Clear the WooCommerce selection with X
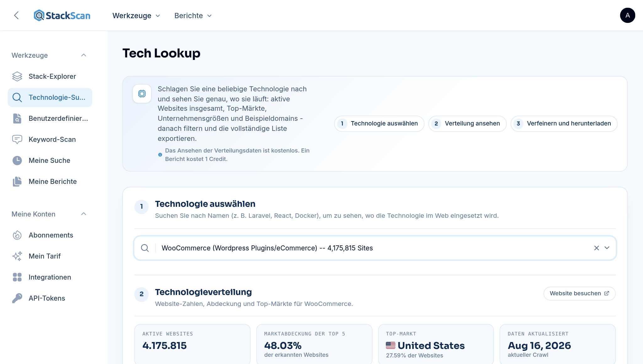The image size is (643, 364). click(x=597, y=248)
